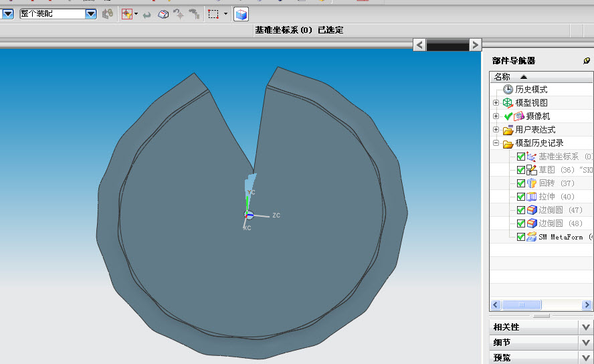The height and width of the screenshot is (364, 594).
Task: Click the green check beside 摄像机
Action: 508,116
